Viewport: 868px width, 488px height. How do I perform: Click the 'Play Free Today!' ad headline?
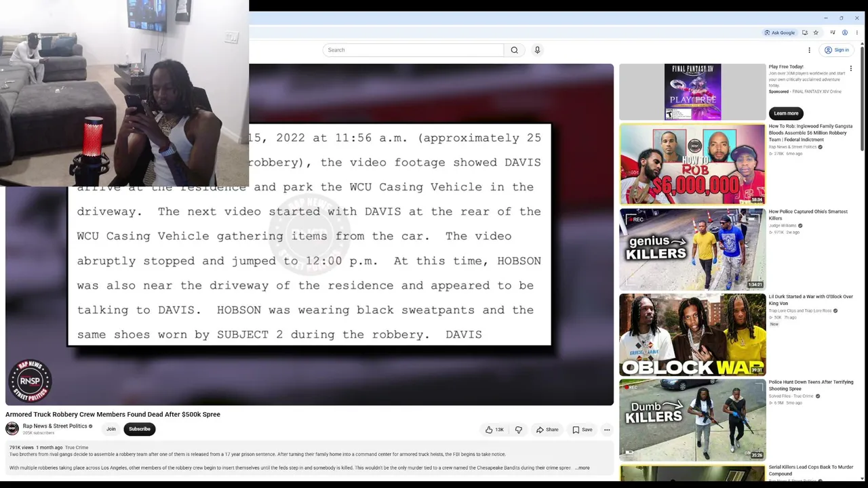tap(786, 67)
